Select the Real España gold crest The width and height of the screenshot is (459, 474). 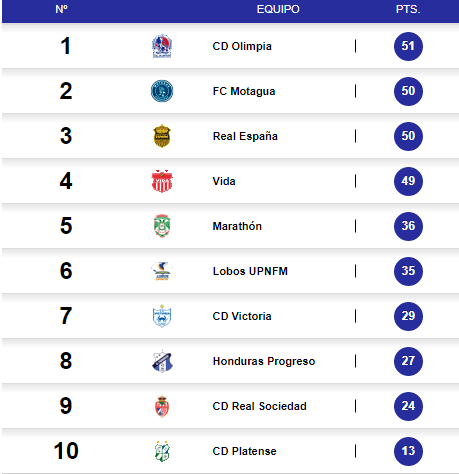(x=162, y=136)
